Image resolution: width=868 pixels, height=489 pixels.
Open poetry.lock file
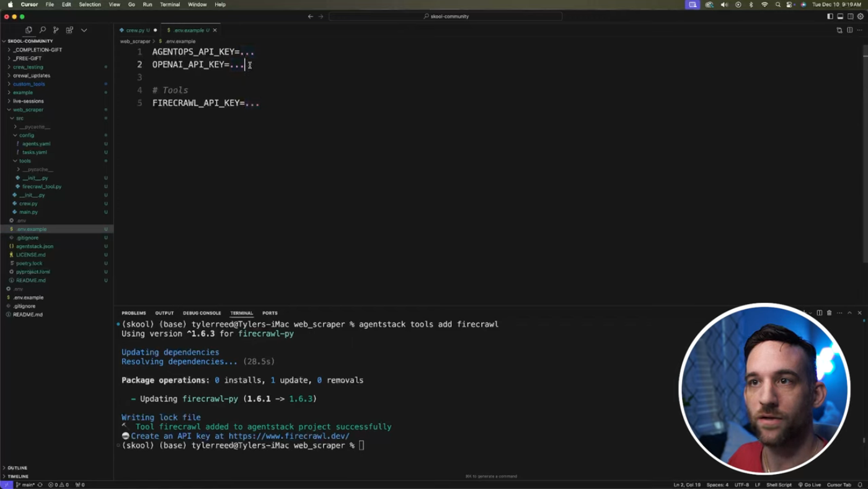29,263
